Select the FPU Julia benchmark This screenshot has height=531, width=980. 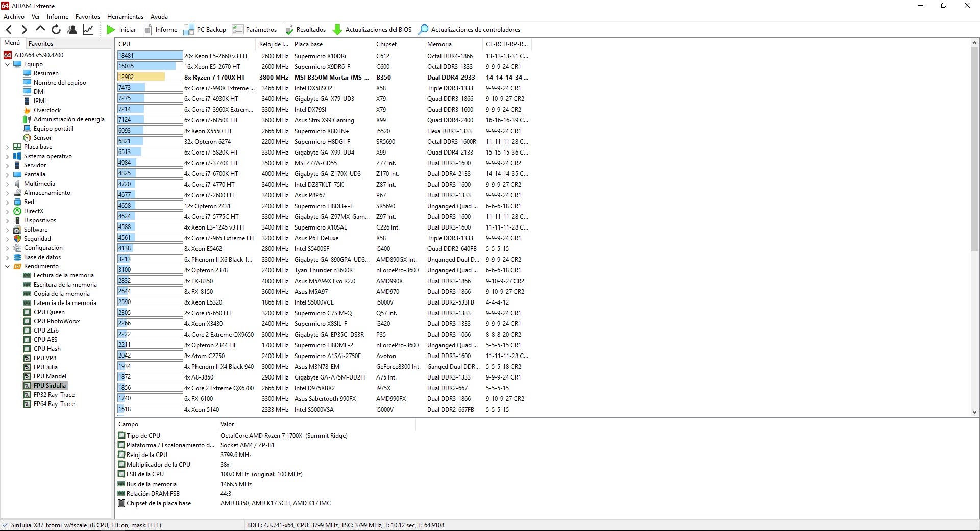pos(40,367)
